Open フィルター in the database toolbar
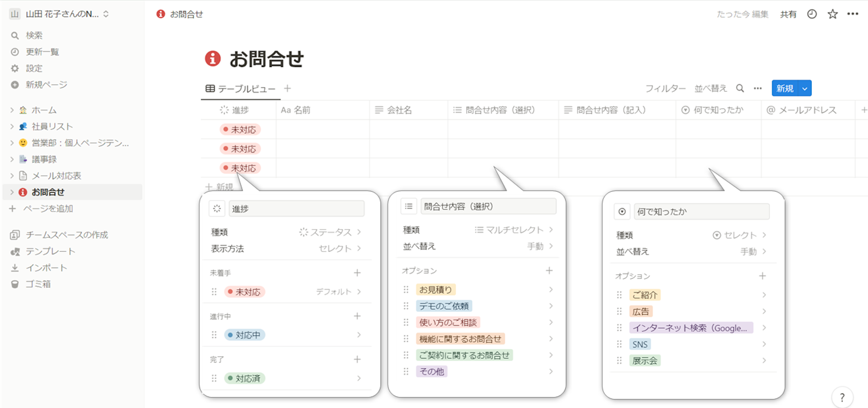The width and height of the screenshot is (868, 408). pyautogui.click(x=665, y=89)
